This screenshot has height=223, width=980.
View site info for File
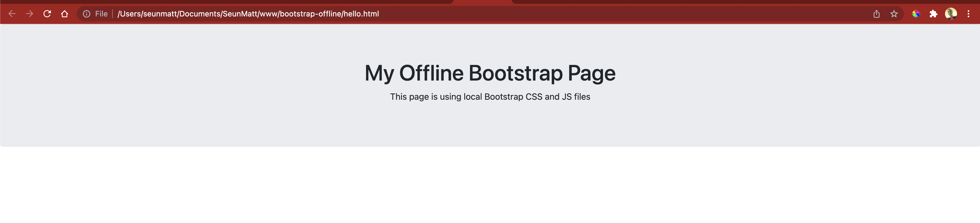[x=87, y=14]
